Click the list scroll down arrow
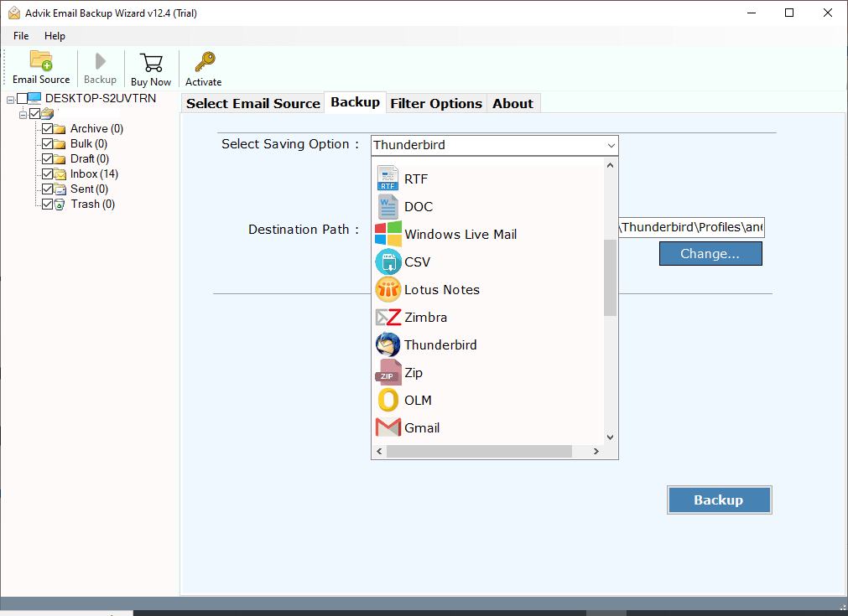Image resolution: width=848 pixels, height=616 pixels. pos(610,437)
